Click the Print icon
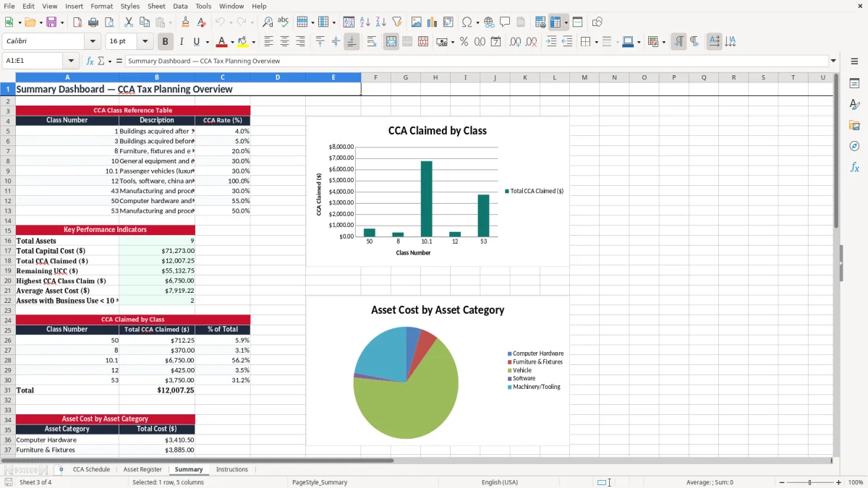Viewport: 868px width, 488px height. pos(95,22)
